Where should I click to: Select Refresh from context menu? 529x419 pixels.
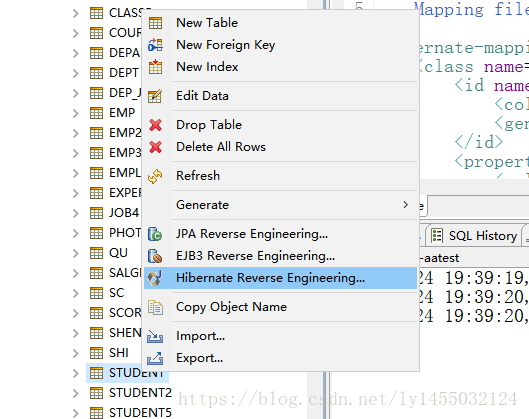(x=281, y=176)
